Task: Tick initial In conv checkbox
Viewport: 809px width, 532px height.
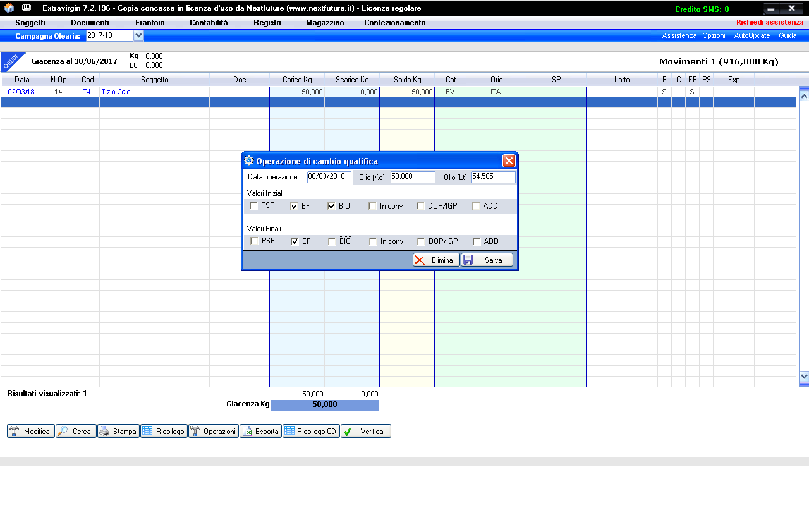Action: tap(373, 206)
